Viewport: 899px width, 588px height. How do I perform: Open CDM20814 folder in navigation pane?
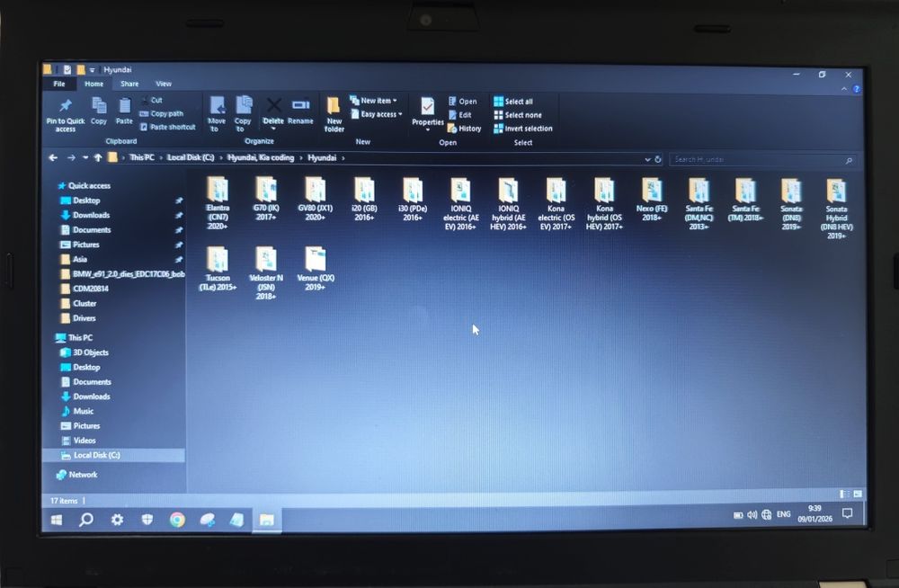tap(85, 289)
